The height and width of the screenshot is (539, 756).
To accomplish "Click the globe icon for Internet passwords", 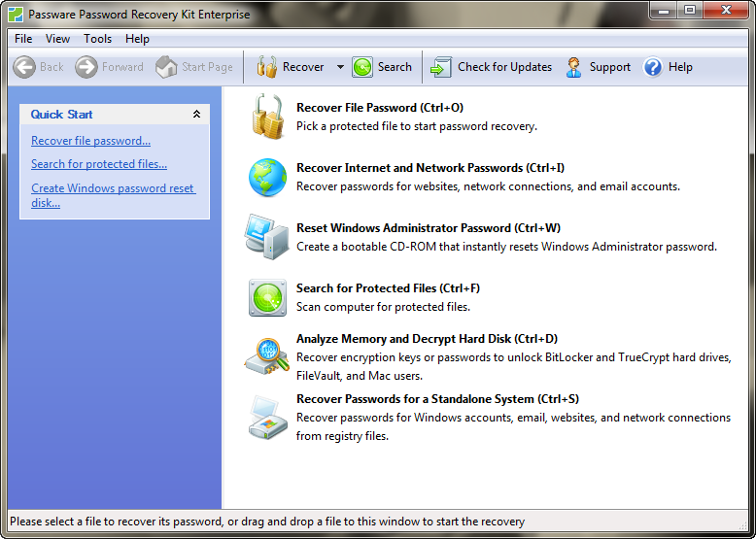I will point(267,178).
